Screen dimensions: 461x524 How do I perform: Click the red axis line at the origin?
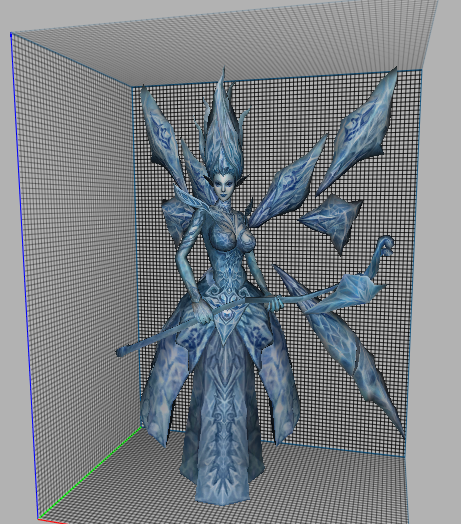point(53,521)
